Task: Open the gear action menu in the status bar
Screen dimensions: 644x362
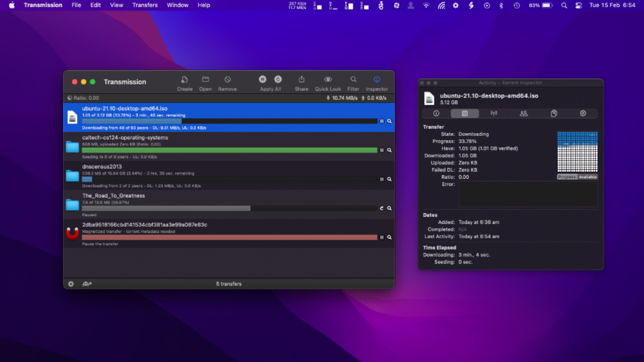Action: pyautogui.click(x=71, y=284)
